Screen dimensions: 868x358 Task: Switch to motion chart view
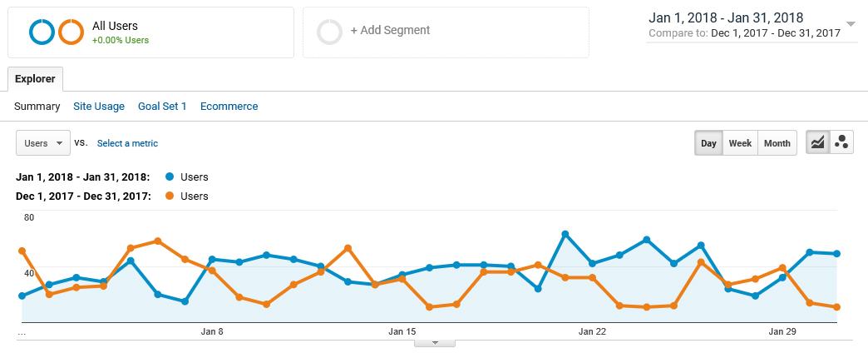(x=841, y=142)
